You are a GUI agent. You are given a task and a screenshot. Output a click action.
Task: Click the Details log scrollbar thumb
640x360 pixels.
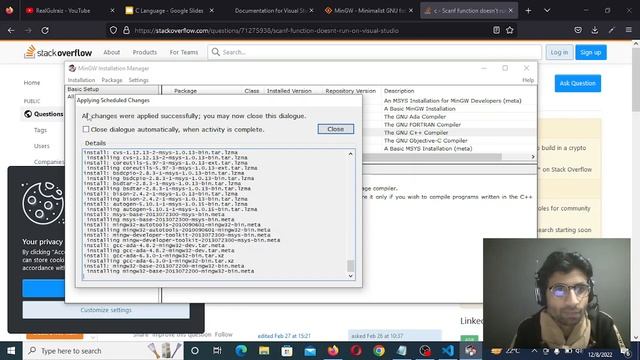350,266
